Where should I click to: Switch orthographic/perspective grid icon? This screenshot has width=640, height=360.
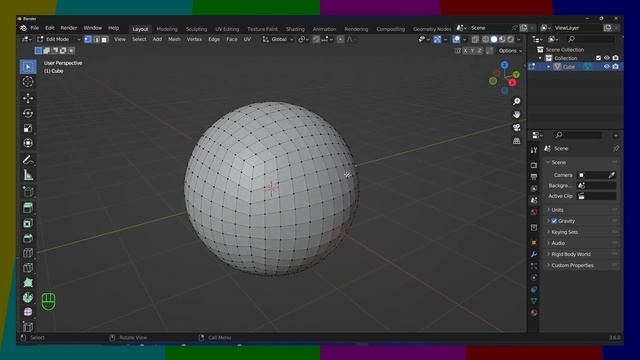pyautogui.click(x=516, y=141)
